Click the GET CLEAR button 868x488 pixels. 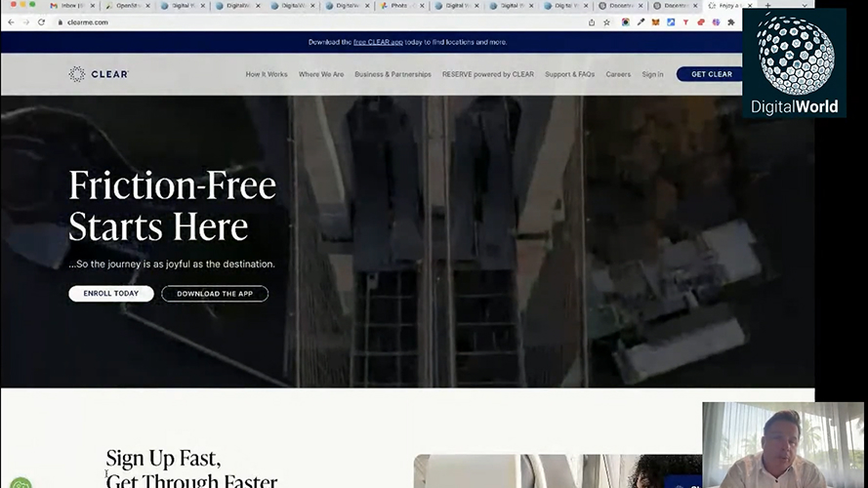(711, 74)
